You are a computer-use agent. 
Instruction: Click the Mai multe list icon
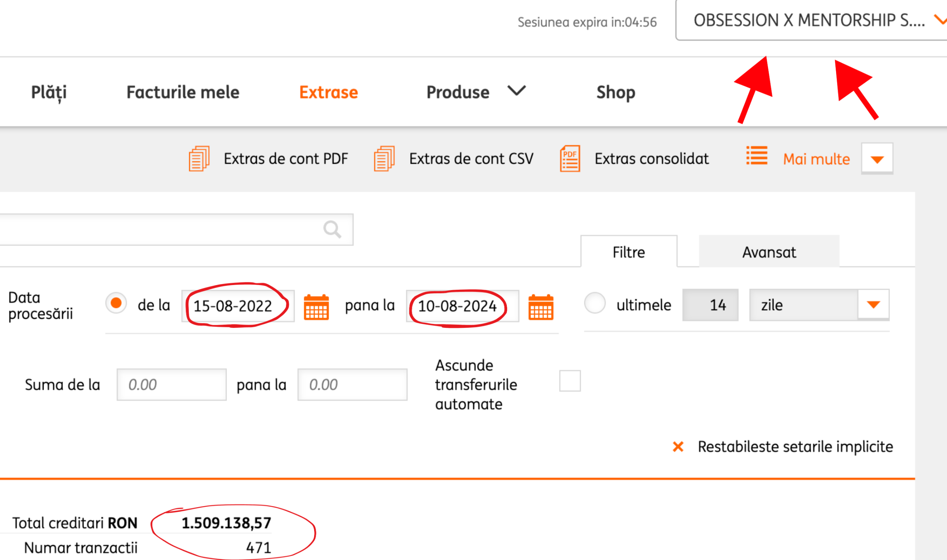pos(757,156)
